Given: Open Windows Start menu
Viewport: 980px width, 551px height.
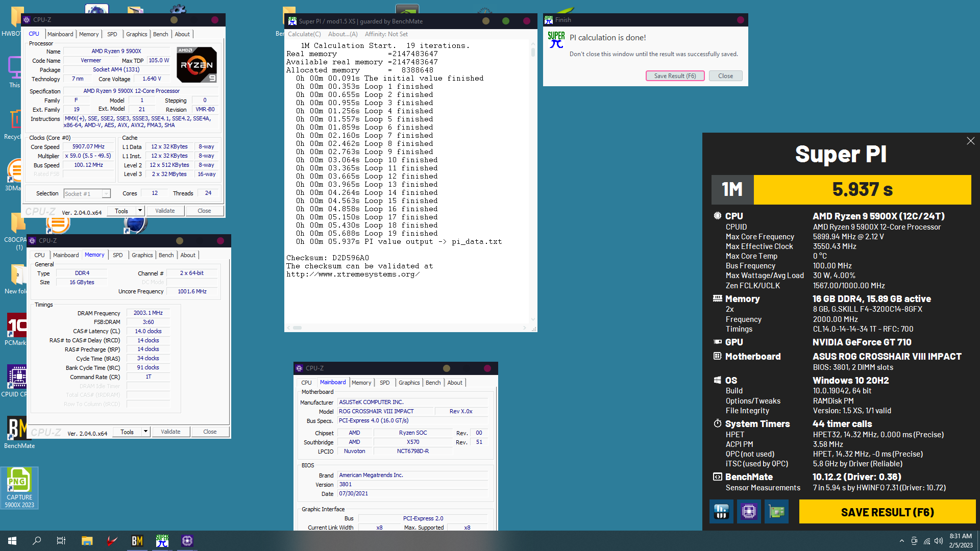Looking at the screenshot, I should click(12, 541).
